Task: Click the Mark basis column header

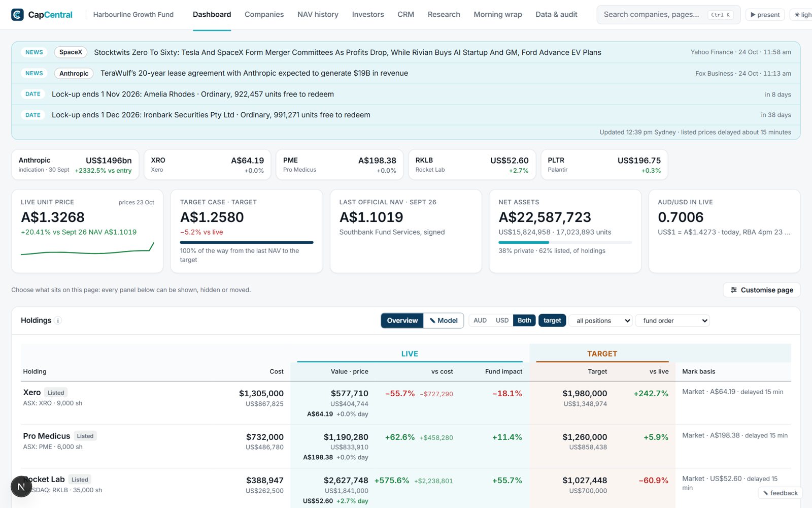Action: click(x=698, y=372)
